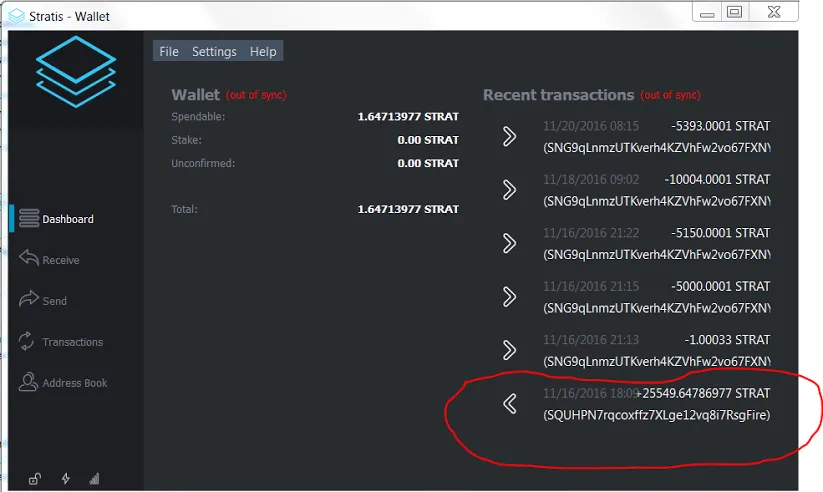Open the Settings menu
This screenshot has height=492, width=823.
[214, 51]
